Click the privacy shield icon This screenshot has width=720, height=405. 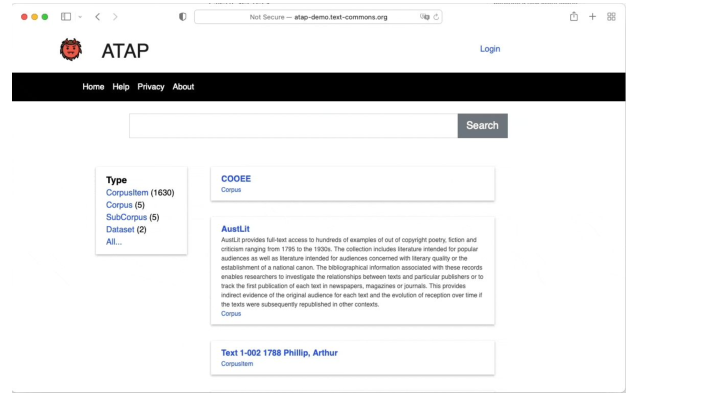coord(181,17)
